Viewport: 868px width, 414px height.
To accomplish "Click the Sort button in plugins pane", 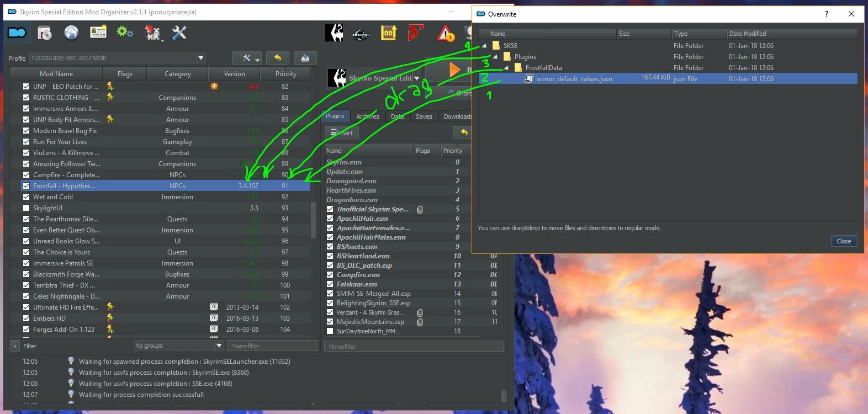I will coord(342,132).
